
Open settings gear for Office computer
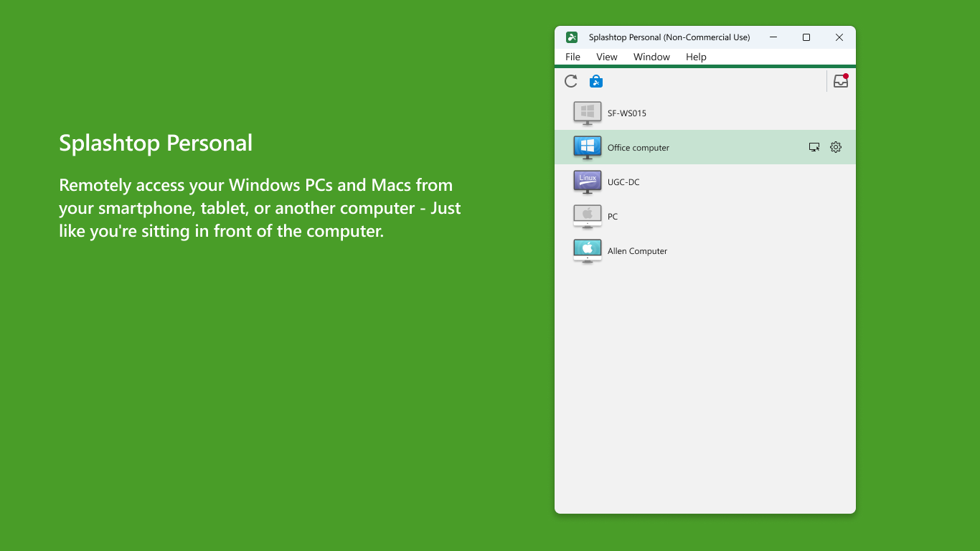click(835, 147)
